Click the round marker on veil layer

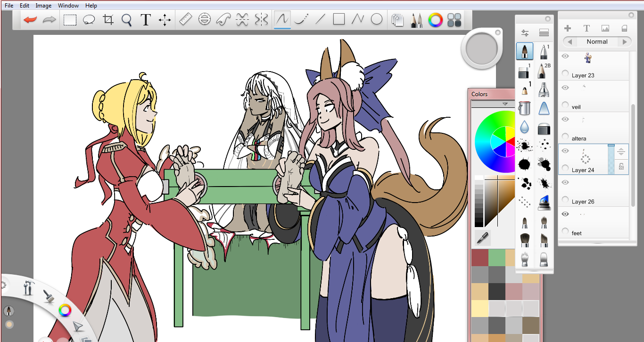click(565, 105)
